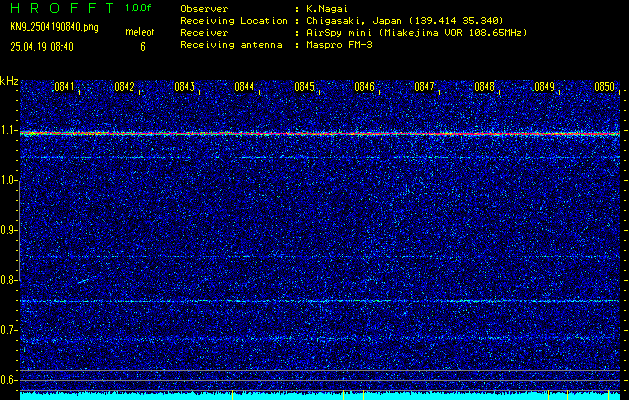Click the cyan signal level bar at bottom
Image resolution: width=629 pixels, height=400 pixels.
[320, 396]
